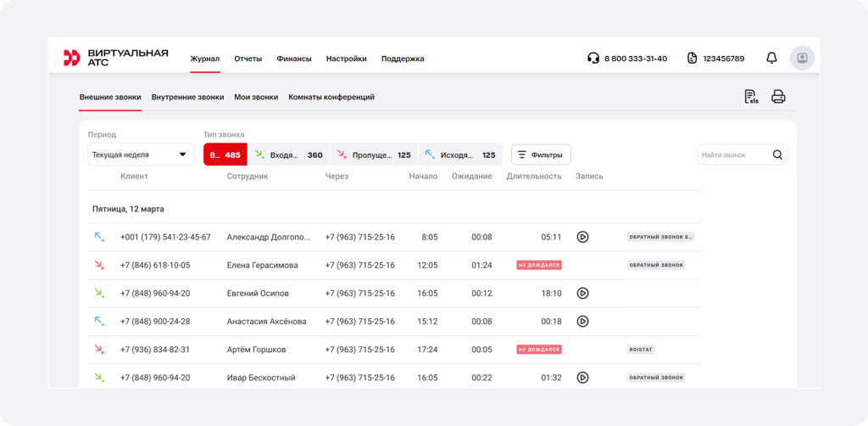Open the Отчеты menu
868x426 pixels.
[x=248, y=59]
